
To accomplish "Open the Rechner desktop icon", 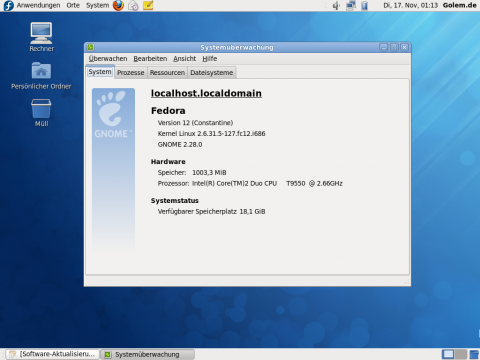I will 41,37.
